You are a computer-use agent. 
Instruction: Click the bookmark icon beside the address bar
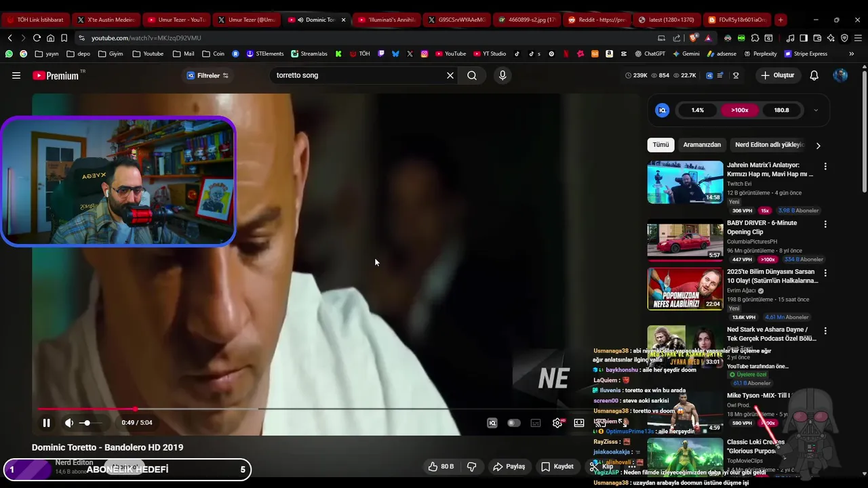[64, 38]
